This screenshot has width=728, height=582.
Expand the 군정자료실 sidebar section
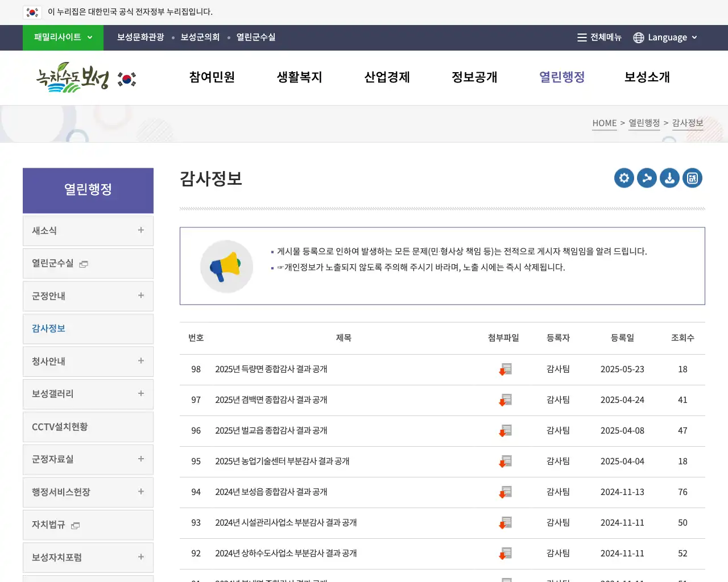tap(141, 459)
